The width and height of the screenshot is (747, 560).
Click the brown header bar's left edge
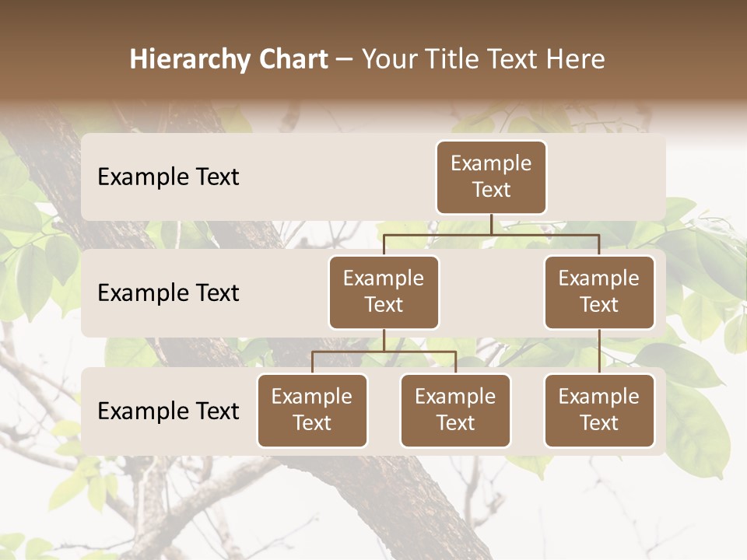click(16, 54)
